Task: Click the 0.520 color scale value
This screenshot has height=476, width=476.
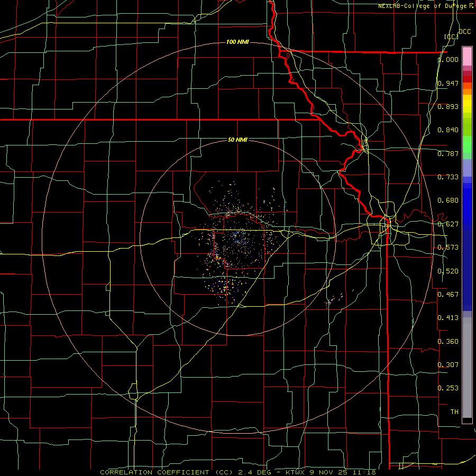Action: (x=448, y=271)
